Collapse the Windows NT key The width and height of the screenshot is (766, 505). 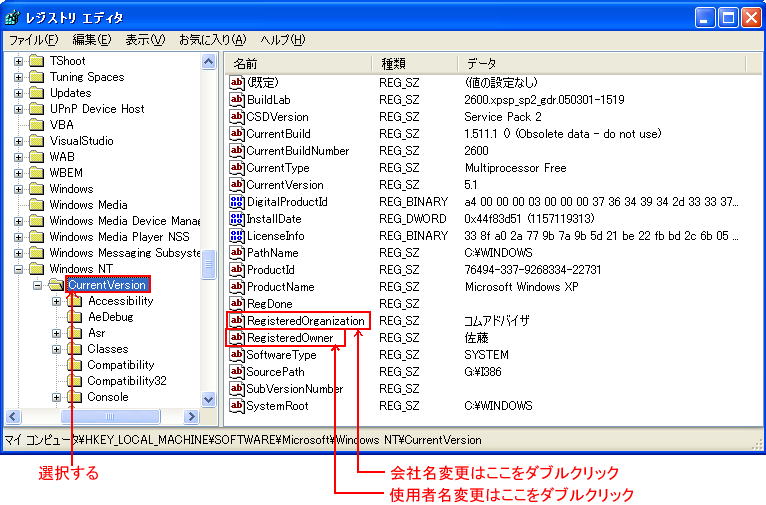tap(19, 269)
